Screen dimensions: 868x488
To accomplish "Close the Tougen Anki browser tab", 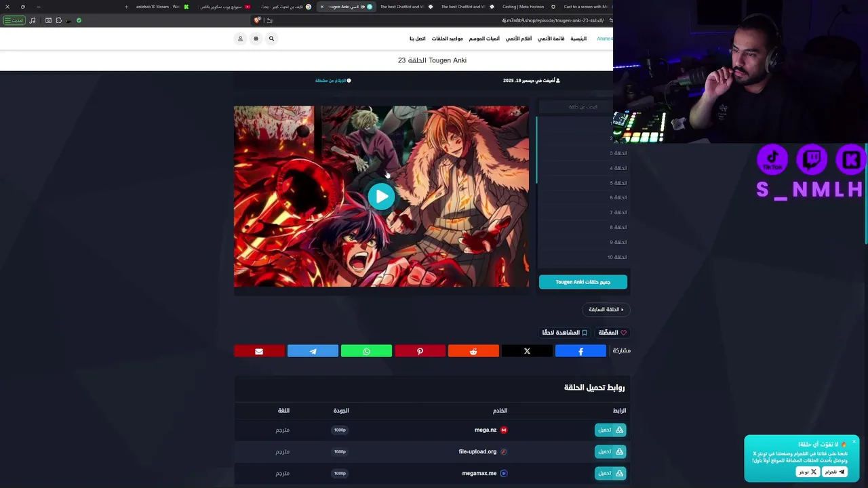I will point(322,7).
